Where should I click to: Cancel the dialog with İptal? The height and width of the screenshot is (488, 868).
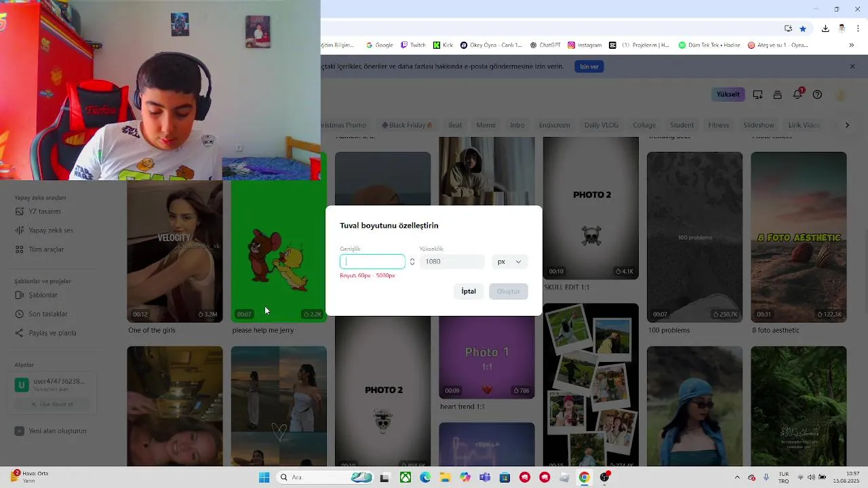(469, 291)
